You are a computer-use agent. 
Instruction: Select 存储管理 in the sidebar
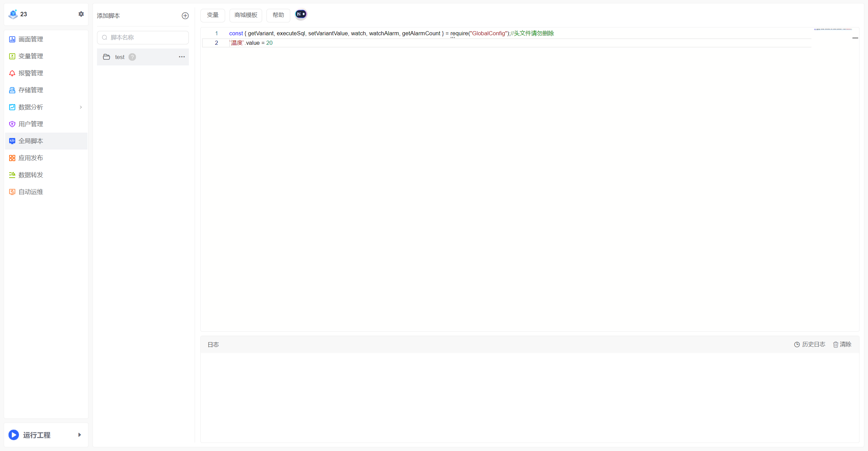(31, 90)
